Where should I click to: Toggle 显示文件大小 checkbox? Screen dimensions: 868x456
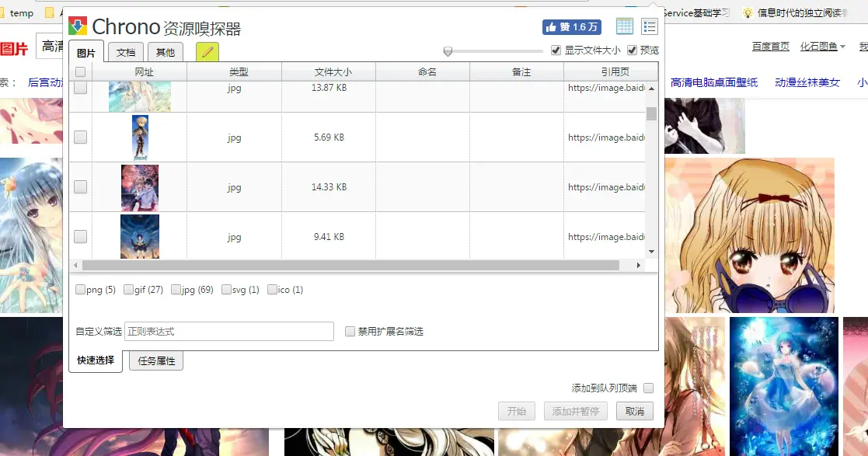[556, 50]
